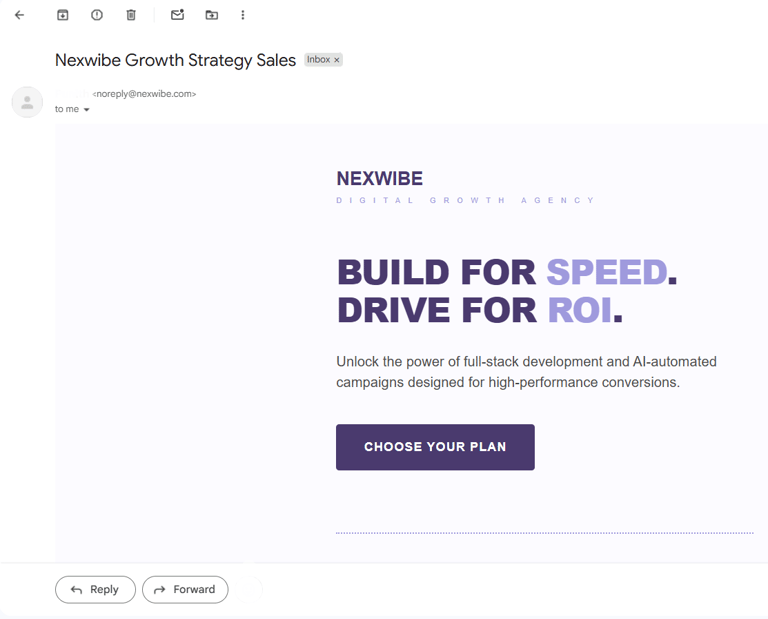Report email as spam

(x=97, y=15)
